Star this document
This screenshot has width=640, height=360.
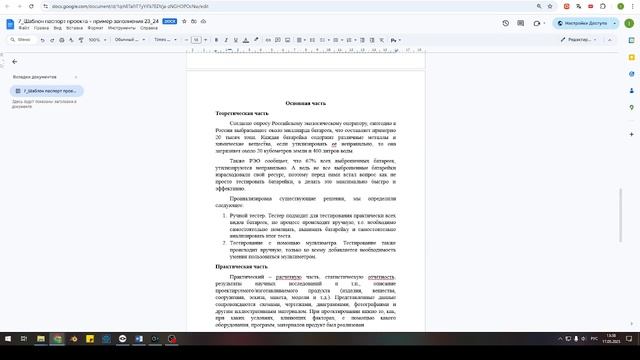184,21
